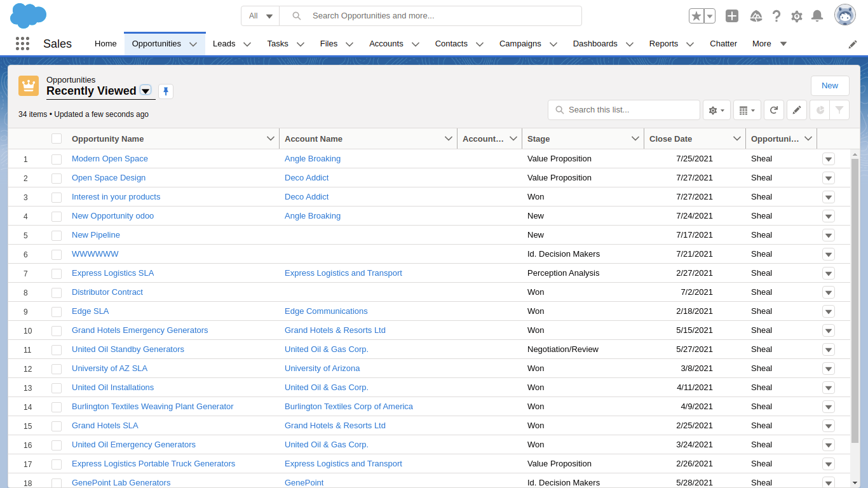This screenshot has width=868, height=488.
Task: Click the navigation bar edit pencil
Action: (853, 44)
